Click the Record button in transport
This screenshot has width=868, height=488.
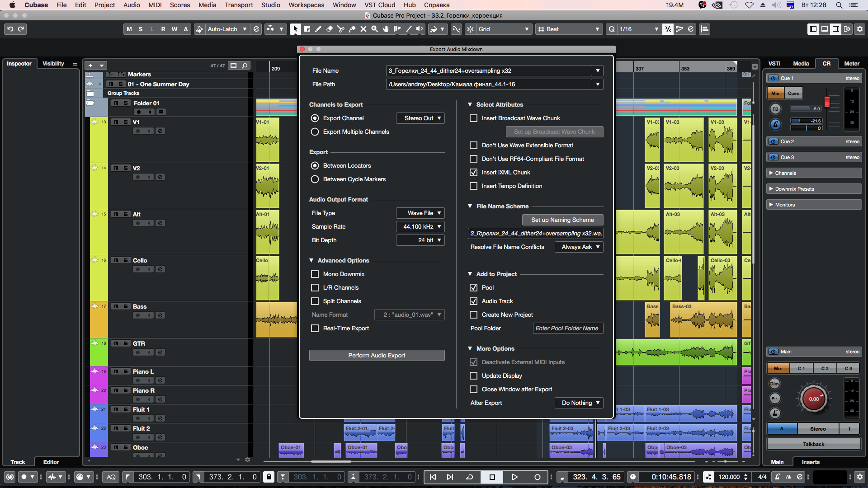click(x=537, y=477)
